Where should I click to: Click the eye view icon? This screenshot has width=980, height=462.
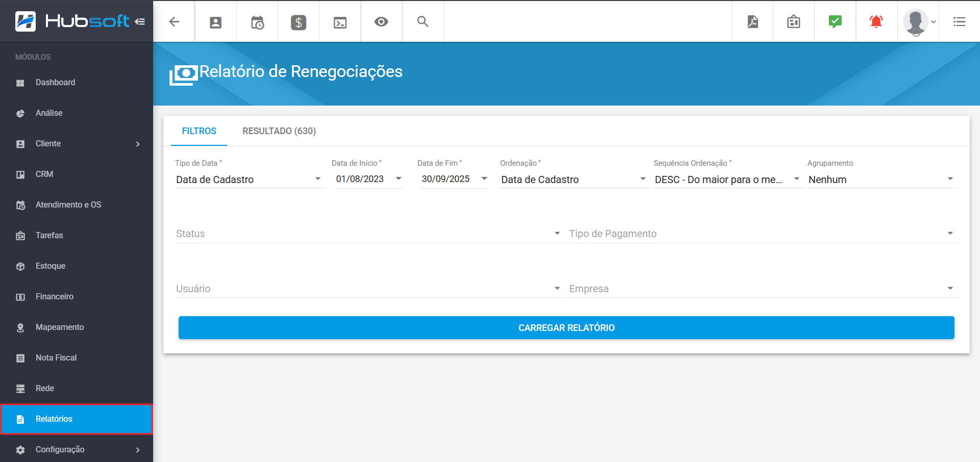click(x=381, y=22)
